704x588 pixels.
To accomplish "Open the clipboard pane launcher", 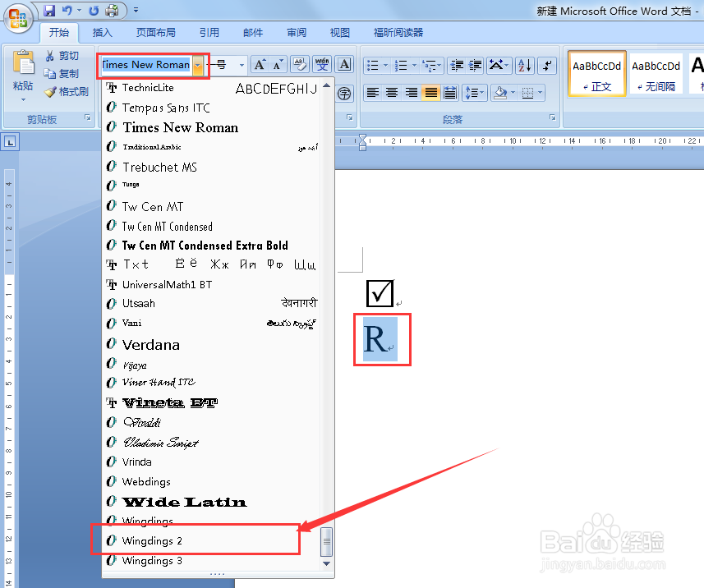I will (x=88, y=117).
